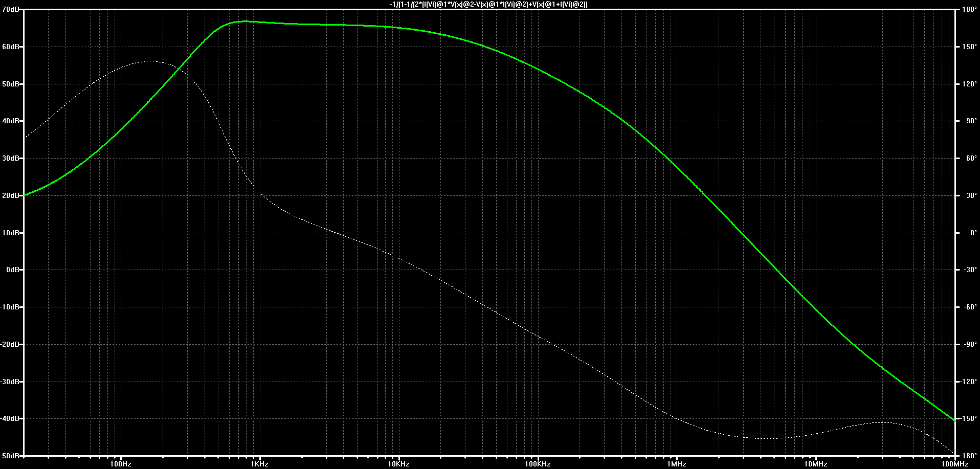Image resolution: width=980 pixels, height=469 pixels.
Task: Click the -40dB magnitude axis label
Action: 9,418
